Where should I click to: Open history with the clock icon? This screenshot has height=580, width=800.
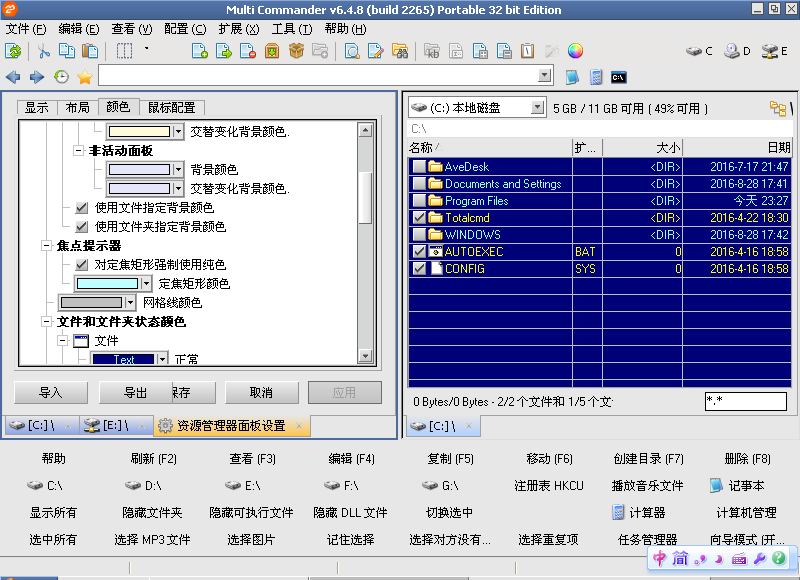point(61,77)
